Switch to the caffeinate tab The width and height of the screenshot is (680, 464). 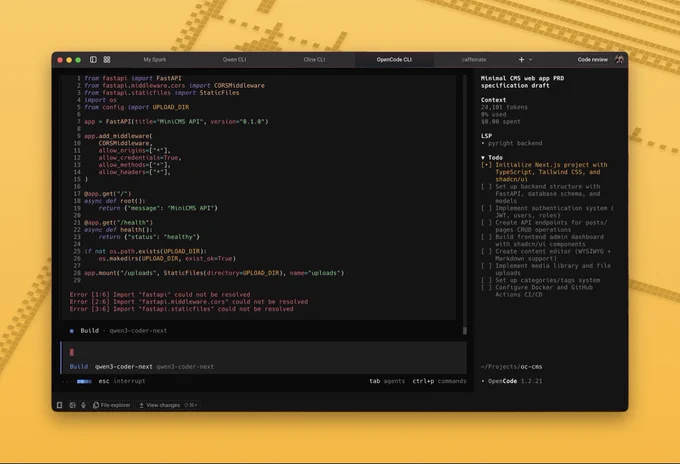pos(474,59)
